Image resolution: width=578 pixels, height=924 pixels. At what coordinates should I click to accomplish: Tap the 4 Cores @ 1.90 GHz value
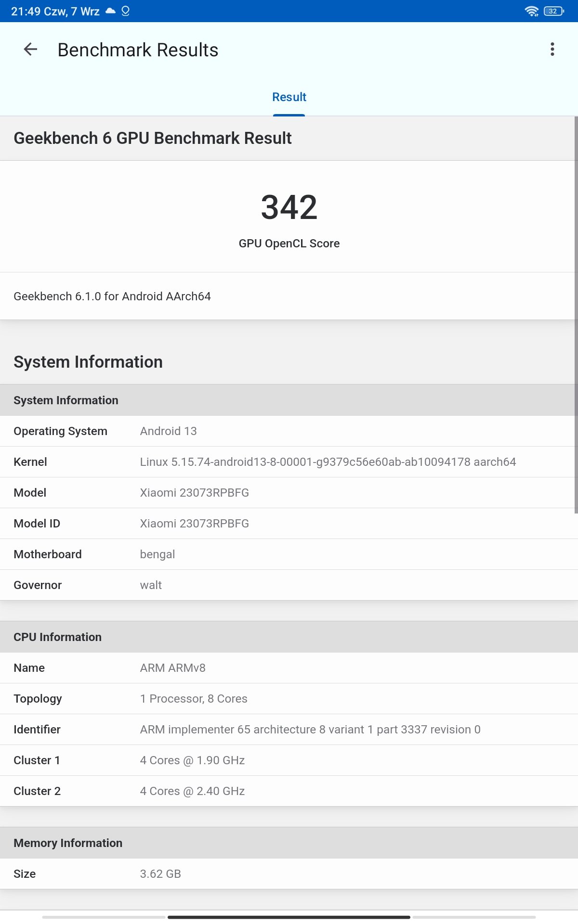[192, 760]
